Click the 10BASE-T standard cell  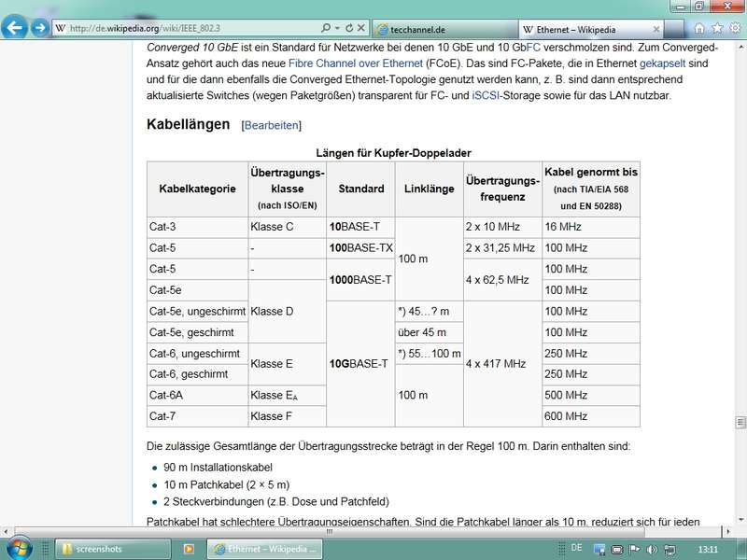click(360, 227)
